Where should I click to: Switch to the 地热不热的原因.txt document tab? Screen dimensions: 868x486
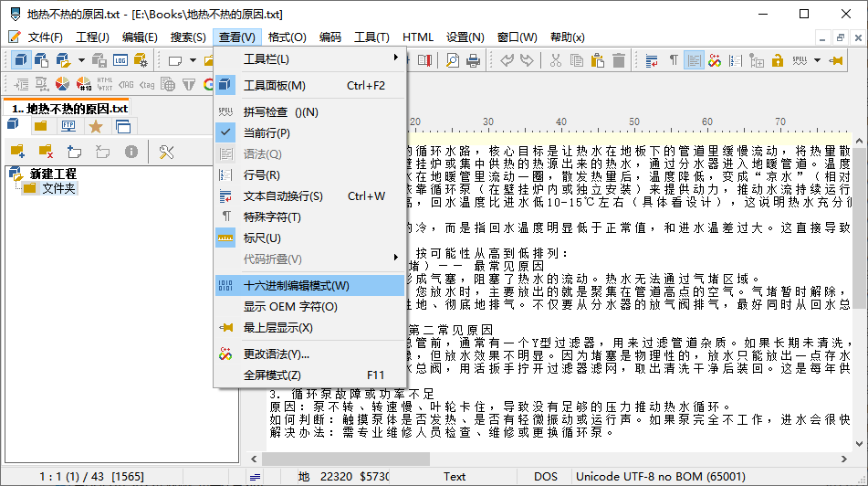pos(69,108)
